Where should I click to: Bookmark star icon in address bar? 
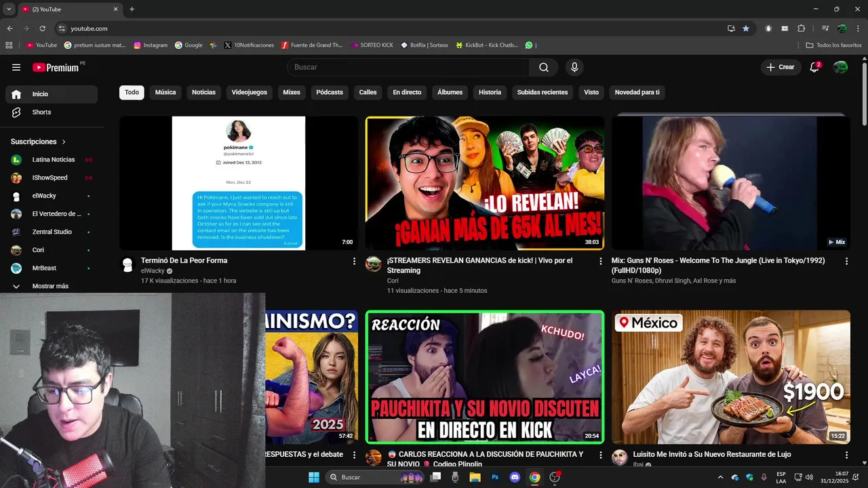click(x=746, y=28)
